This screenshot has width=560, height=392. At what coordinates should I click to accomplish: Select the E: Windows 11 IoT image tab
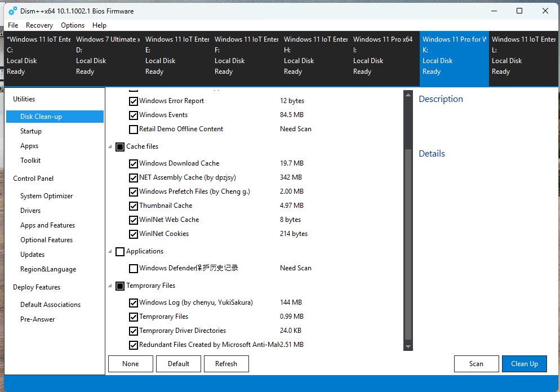177,59
